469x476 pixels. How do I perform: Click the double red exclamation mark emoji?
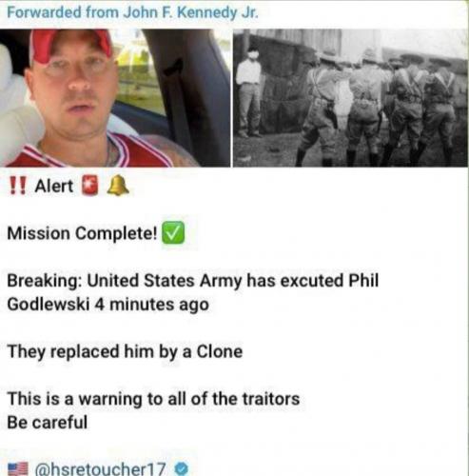(x=18, y=186)
